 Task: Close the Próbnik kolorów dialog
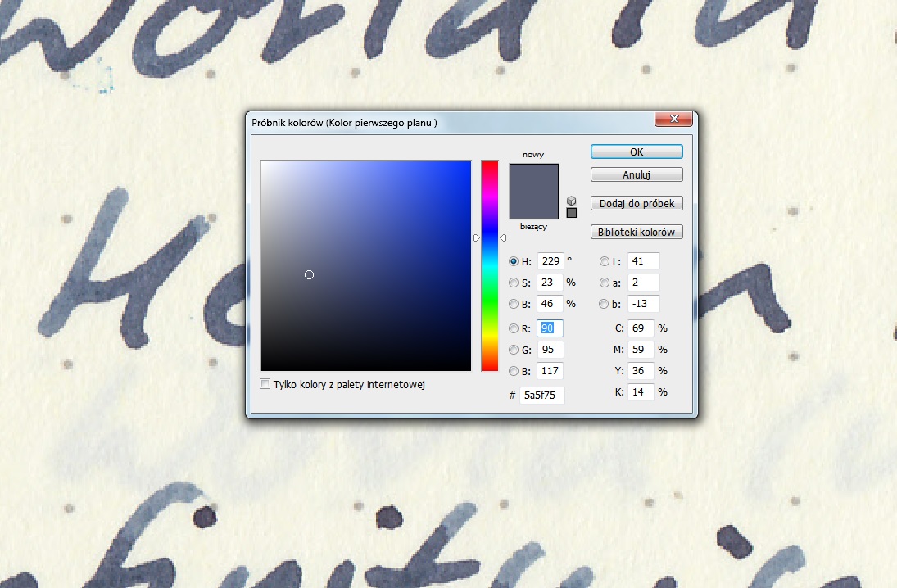674,120
